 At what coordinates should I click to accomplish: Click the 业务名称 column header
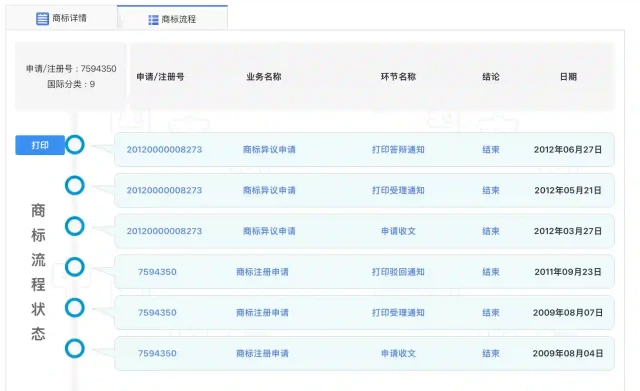(264, 77)
